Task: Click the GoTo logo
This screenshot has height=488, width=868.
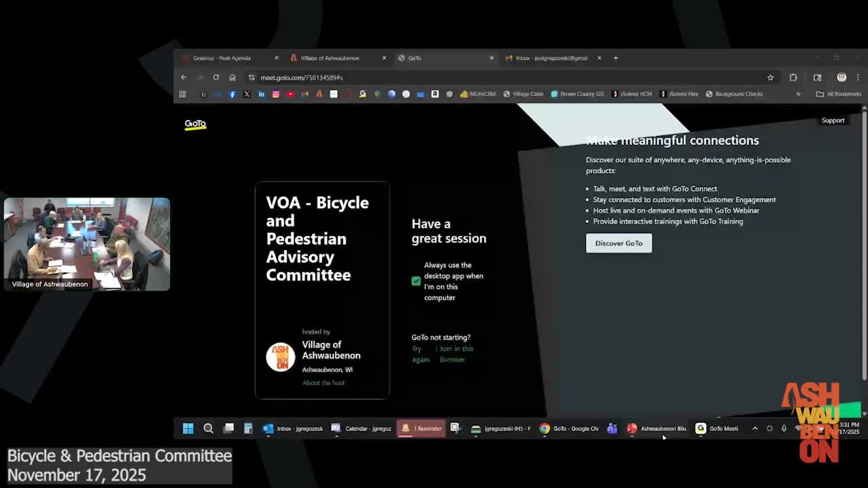Action: [195, 124]
